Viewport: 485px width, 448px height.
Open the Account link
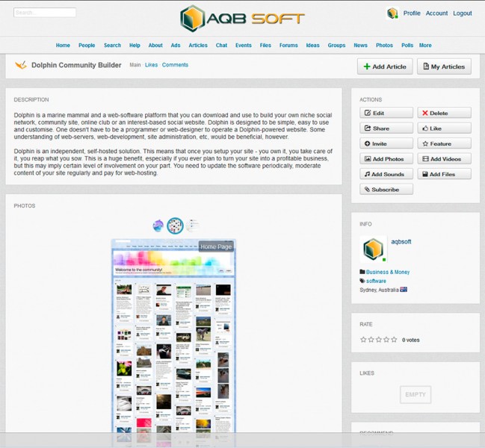[x=436, y=13]
